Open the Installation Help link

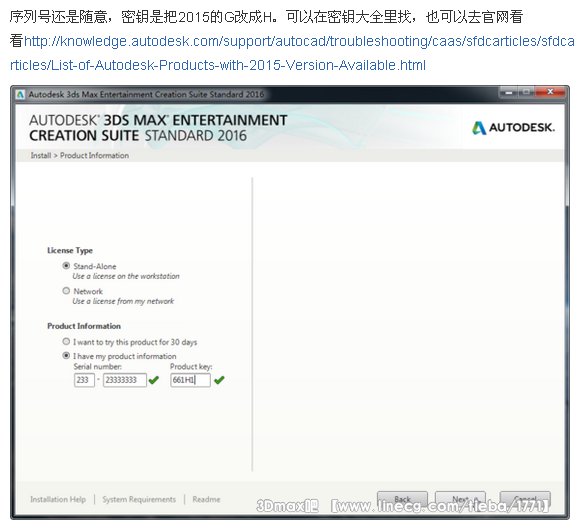[58, 499]
